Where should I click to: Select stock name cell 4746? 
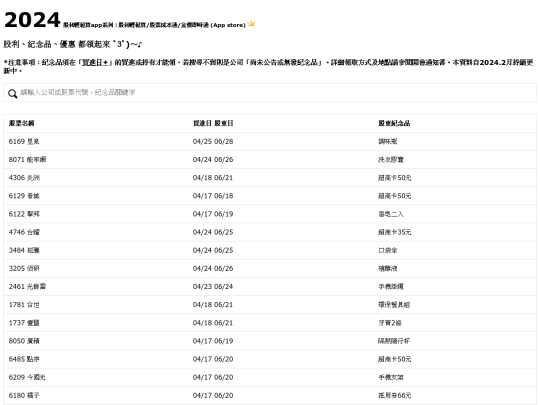pos(24,232)
